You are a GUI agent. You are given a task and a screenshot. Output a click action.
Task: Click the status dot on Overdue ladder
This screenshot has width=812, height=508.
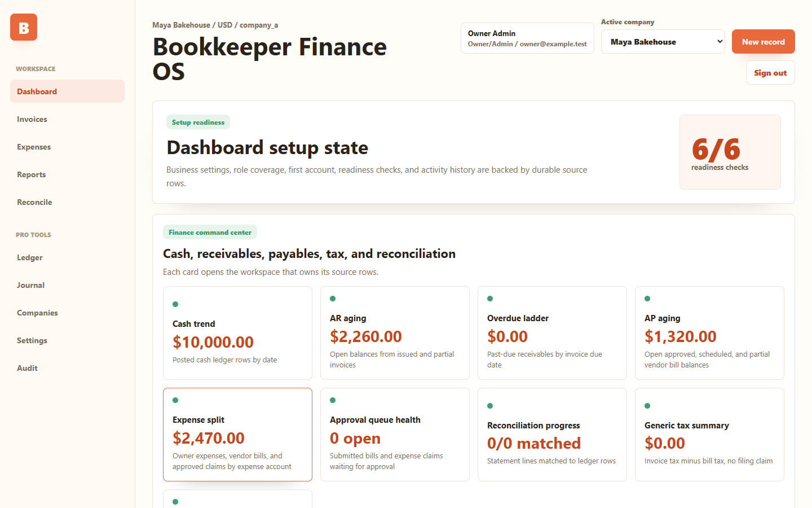(x=490, y=299)
